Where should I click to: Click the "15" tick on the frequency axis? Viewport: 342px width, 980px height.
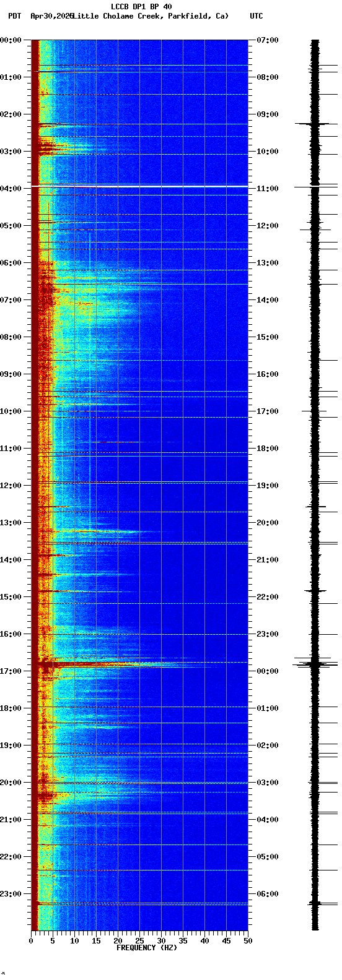click(x=96, y=941)
